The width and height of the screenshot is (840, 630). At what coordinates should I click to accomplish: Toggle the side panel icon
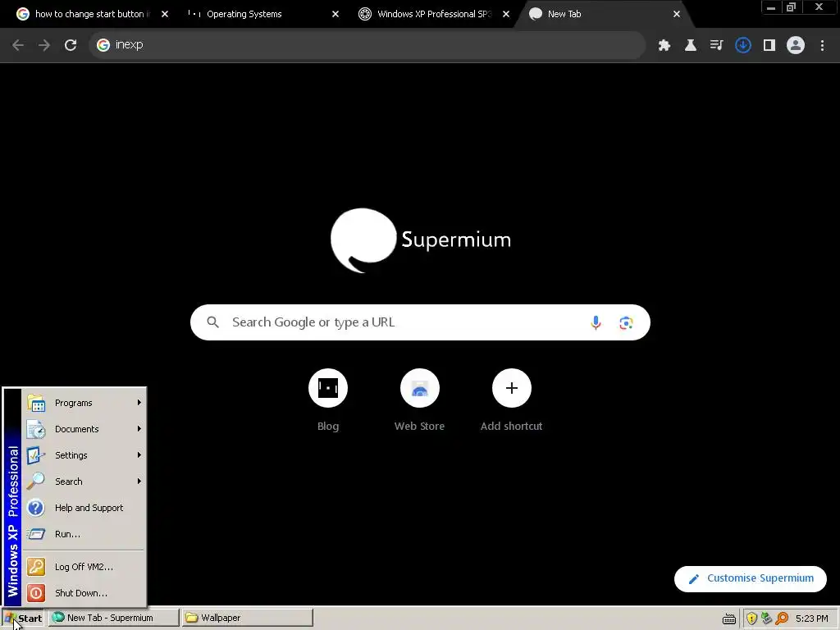click(x=769, y=45)
